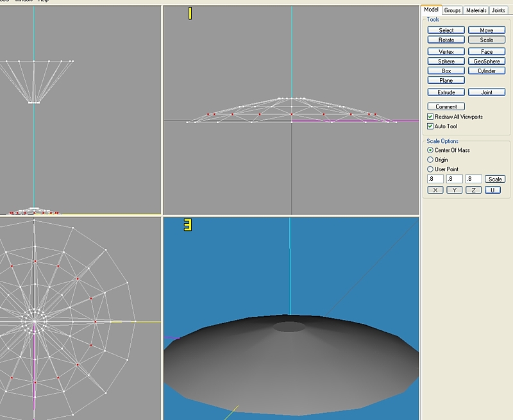Switch to the Joints tab
Image resolution: width=513 pixels, height=420 pixels.
498,10
